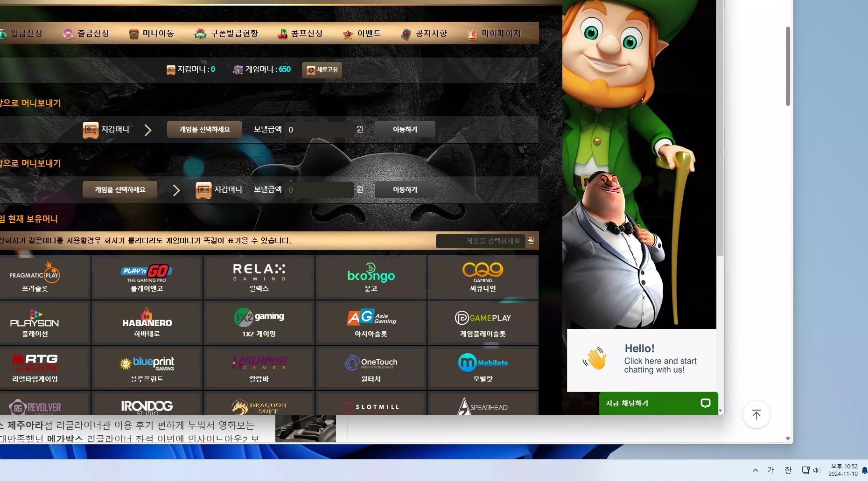This screenshot has width=868, height=481.
Task: Open the 콤프신청 menu
Action: tap(300, 34)
